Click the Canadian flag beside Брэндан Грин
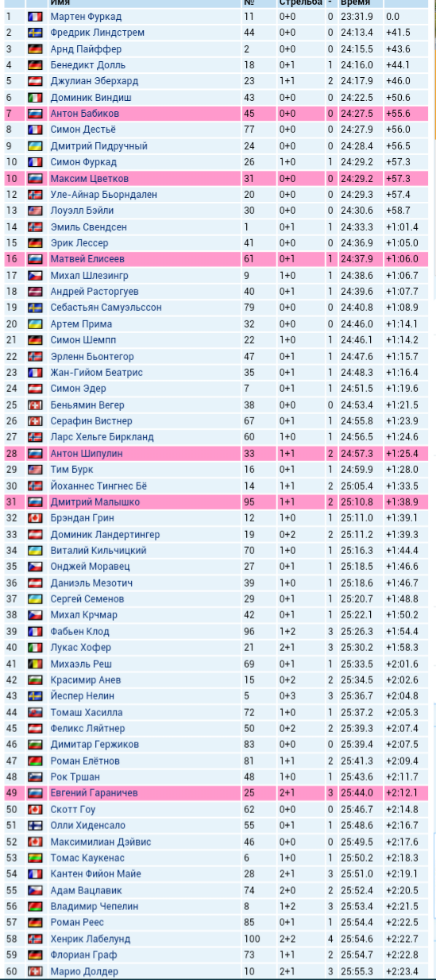The image size is (436, 980). click(x=35, y=517)
